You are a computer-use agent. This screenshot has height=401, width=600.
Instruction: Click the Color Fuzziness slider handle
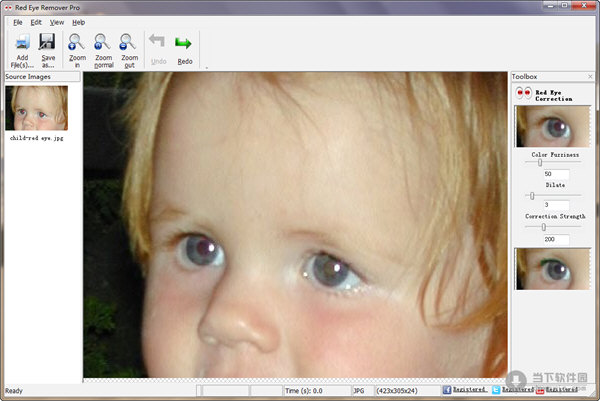(540, 163)
